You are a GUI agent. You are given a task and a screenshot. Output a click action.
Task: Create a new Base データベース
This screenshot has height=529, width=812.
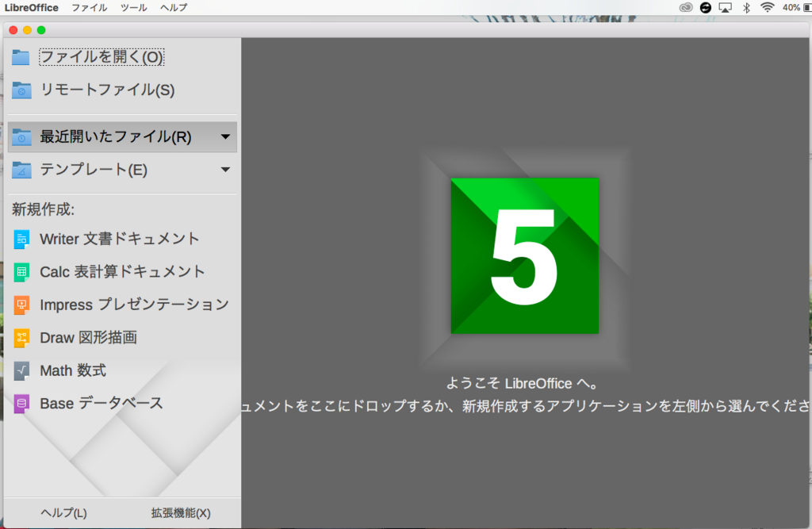pos(101,404)
